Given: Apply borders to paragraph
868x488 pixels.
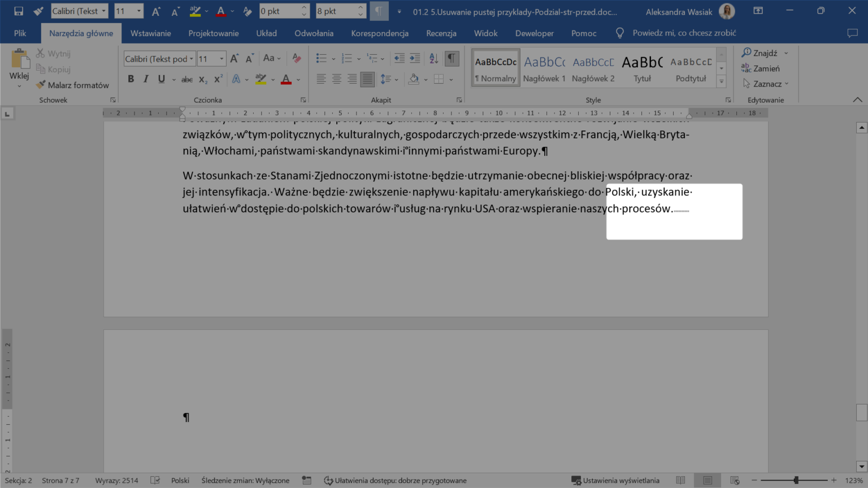Looking at the screenshot, I should click(439, 79).
